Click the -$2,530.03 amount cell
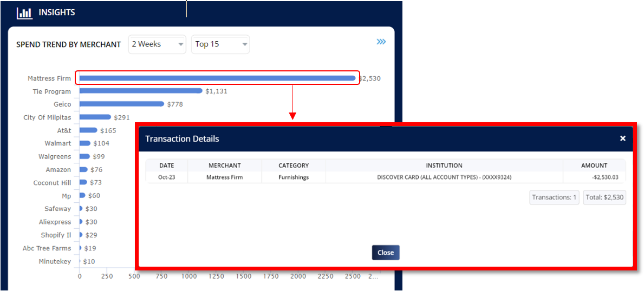644x291 pixels. [606, 177]
